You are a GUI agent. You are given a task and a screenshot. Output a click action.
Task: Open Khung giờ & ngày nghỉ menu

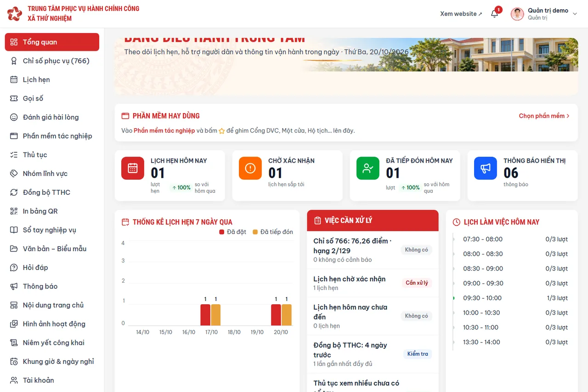(x=52, y=362)
